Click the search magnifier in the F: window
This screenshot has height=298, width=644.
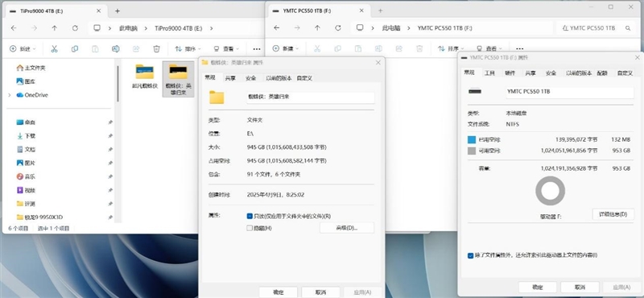[x=628, y=28]
